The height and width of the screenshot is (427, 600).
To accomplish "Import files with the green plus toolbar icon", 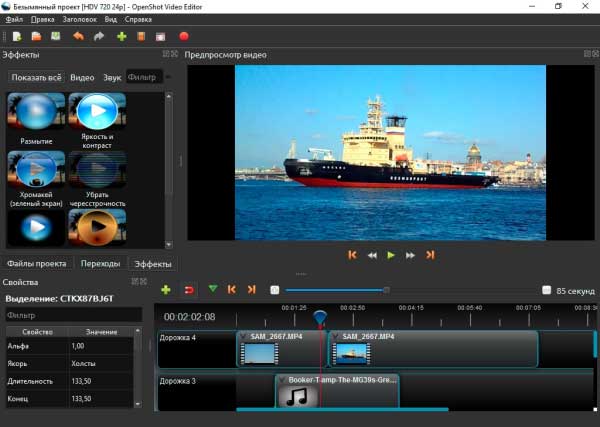I will tap(122, 37).
